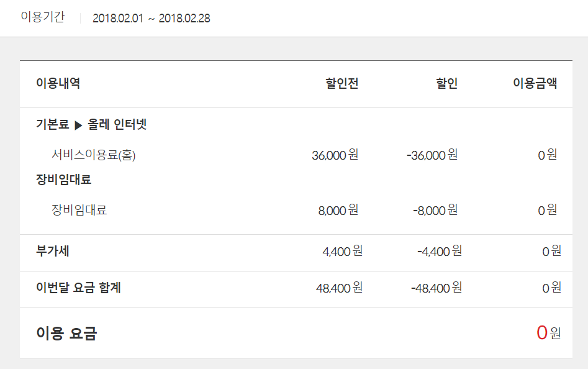This screenshot has width=588, height=369.
Task: Click the 서비스이용료(홈) row label
Action: 94,155
